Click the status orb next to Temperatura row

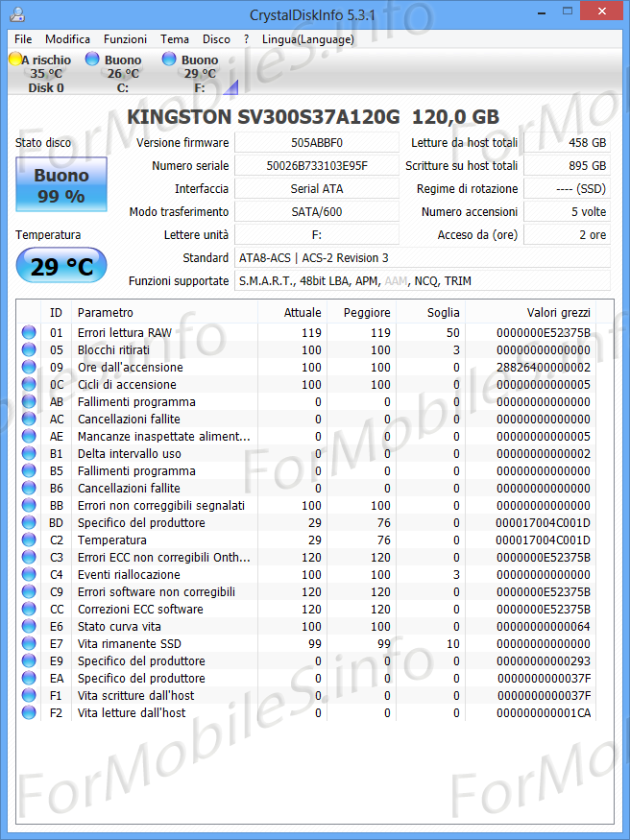[x=29, y=540]
